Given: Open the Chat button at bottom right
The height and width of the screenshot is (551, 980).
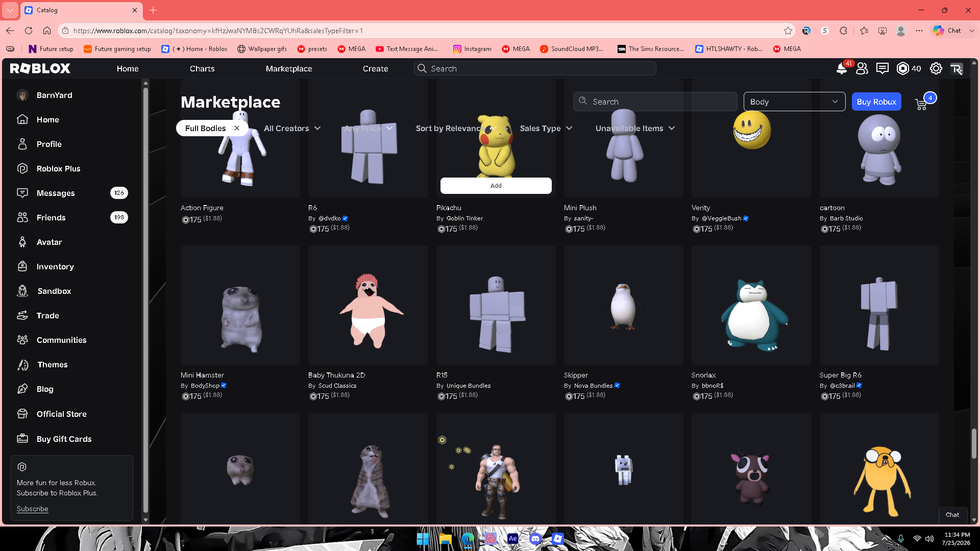Looking at the screenshot, I should (x=952, y=515).
